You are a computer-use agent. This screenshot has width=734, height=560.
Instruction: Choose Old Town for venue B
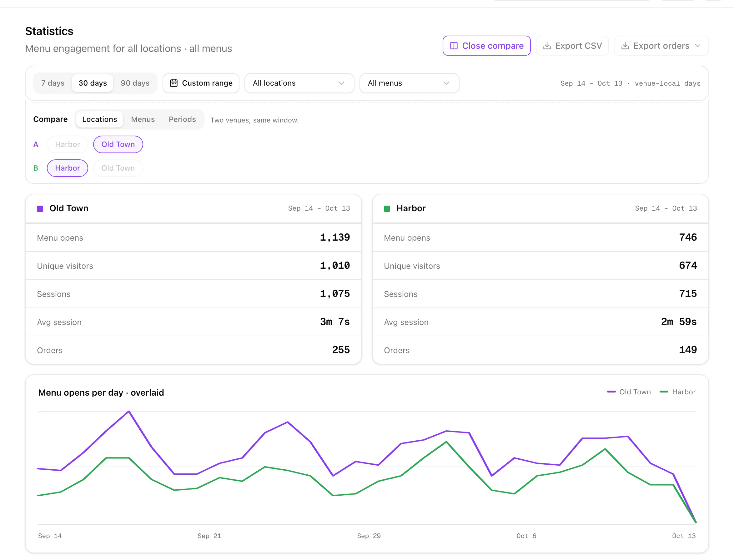(118, 168)
